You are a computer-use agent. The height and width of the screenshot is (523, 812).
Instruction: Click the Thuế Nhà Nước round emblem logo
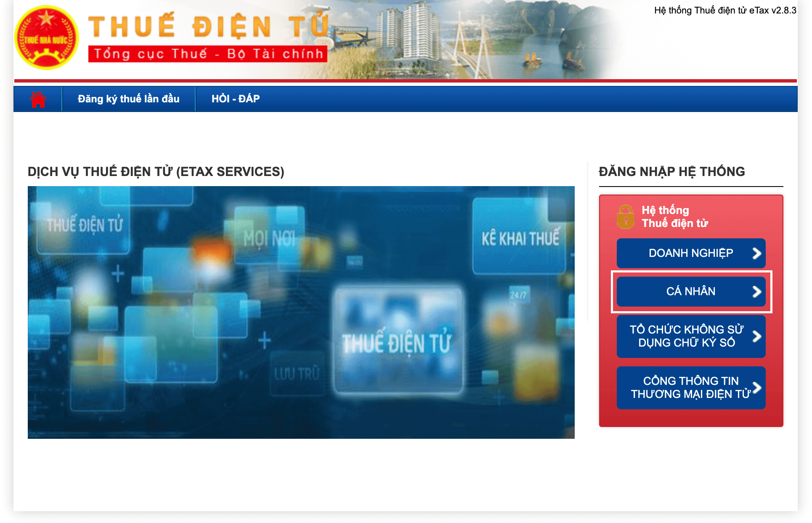click(x=46, y=37)
